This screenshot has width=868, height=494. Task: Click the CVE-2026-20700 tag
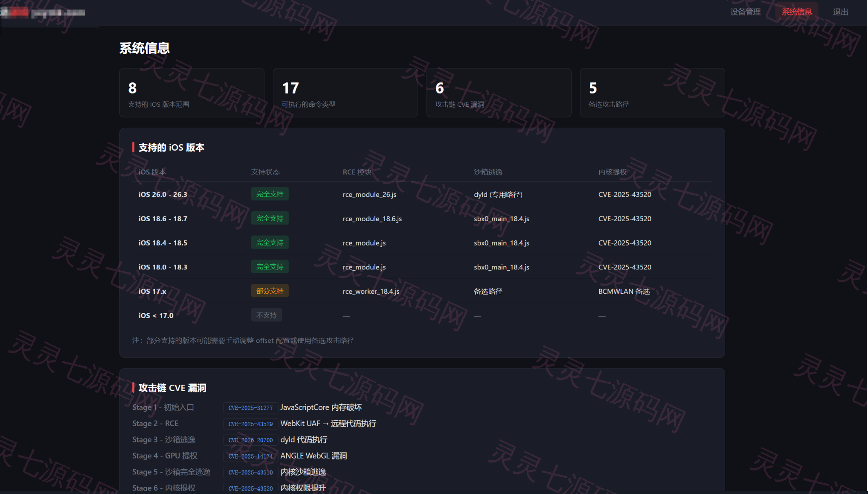[250, 440]
